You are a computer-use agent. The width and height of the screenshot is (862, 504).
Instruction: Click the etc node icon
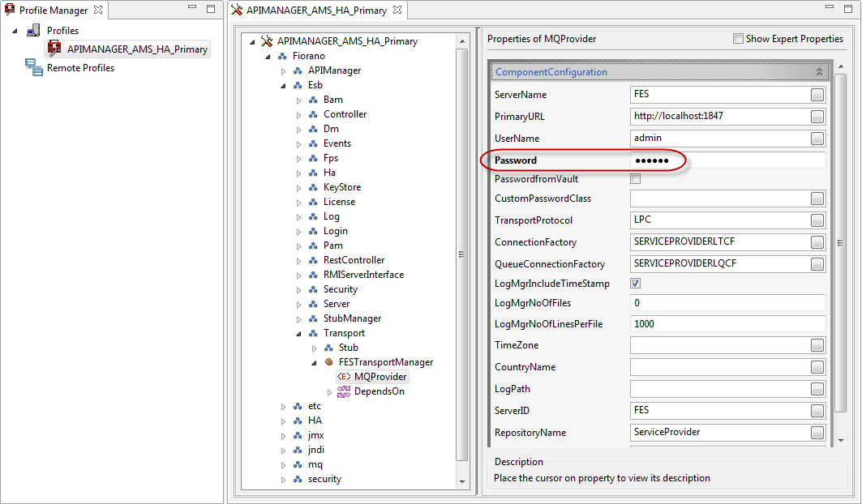(x=298, y=406)
